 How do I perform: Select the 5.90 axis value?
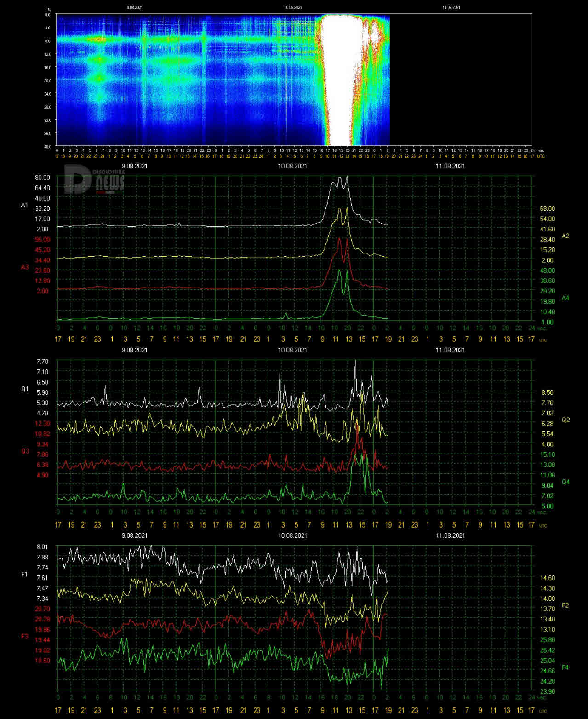pos(42,392)
